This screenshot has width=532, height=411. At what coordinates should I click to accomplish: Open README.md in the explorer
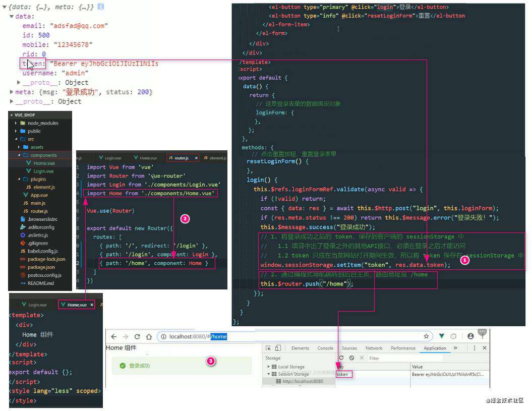[40, 283]
